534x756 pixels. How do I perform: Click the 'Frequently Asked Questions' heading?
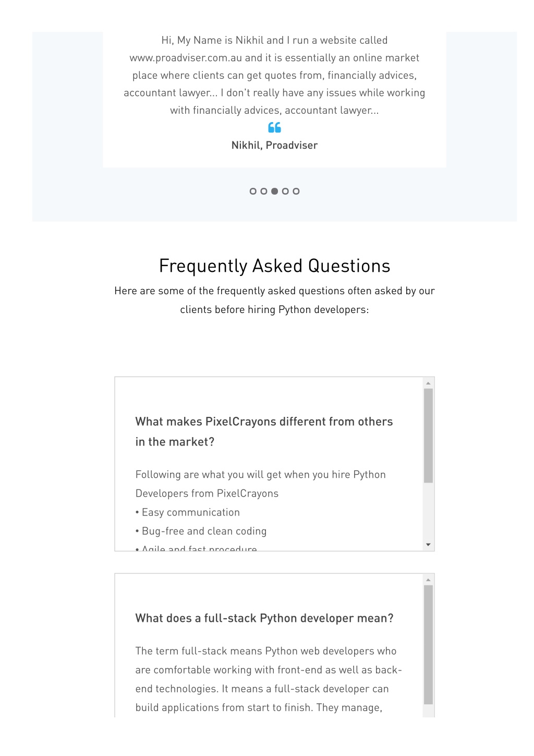click(x=274, y=266)
